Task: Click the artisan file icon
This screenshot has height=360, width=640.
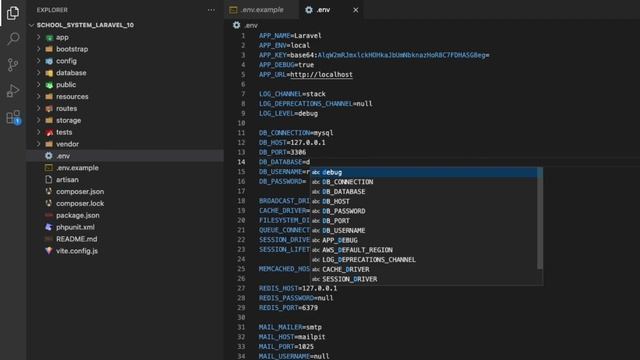Action: pos(49,179)
